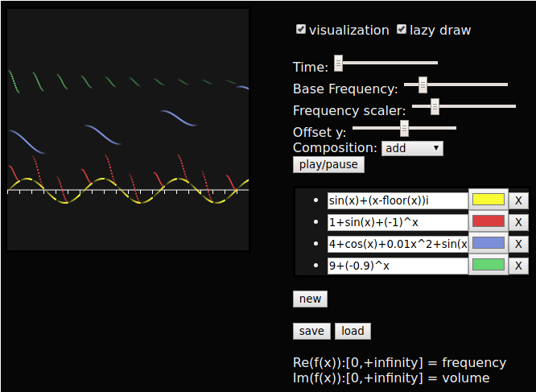Add a function with the new button

(x=310, y=299)
